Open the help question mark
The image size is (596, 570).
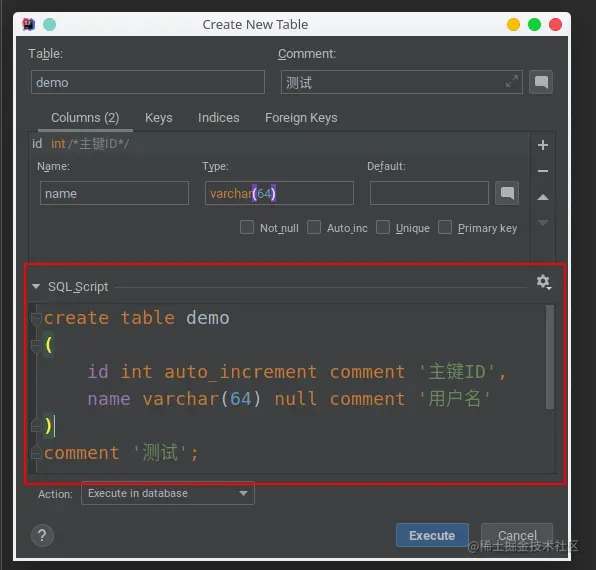(x=42, y=535)
